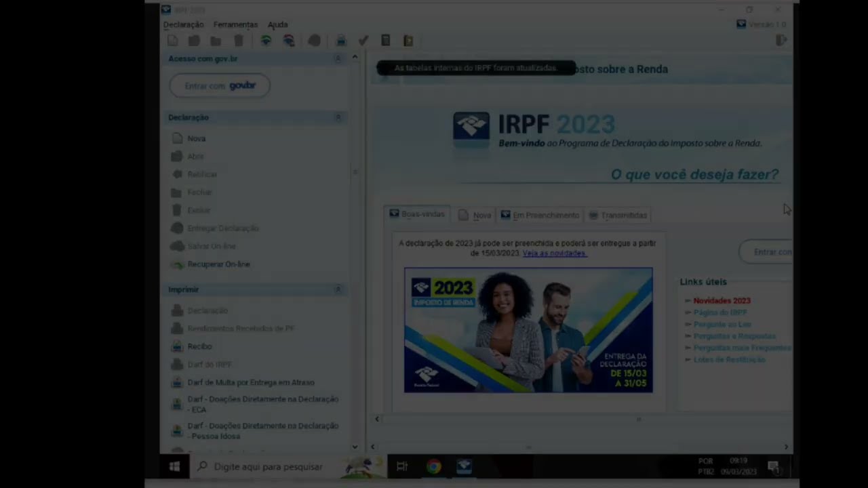Click the cloud toolbar icon

pos(314,41)
